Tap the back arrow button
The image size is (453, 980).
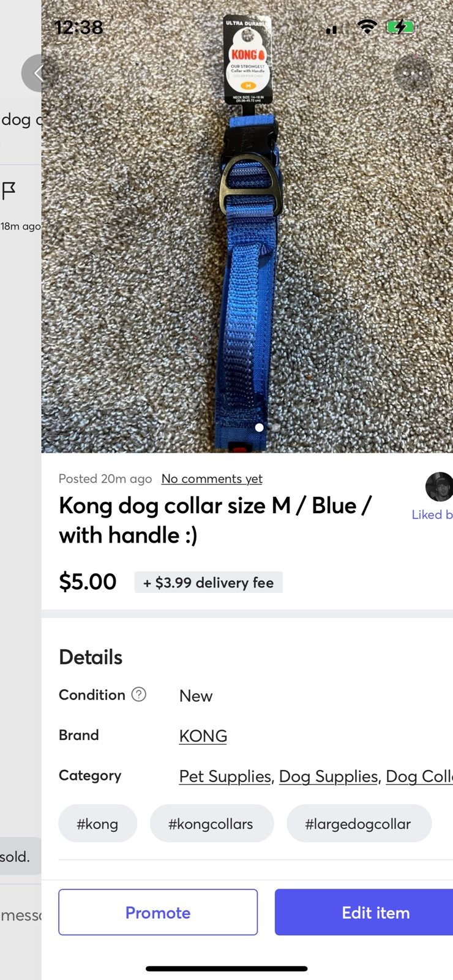[x=40, y=73]
